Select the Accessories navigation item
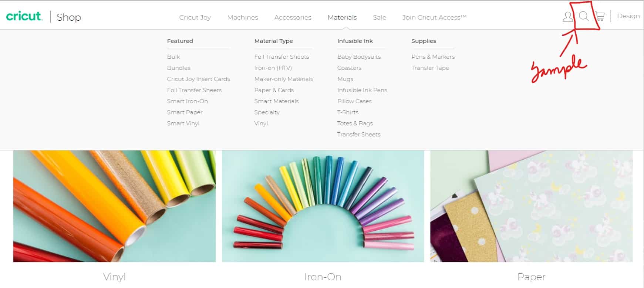 point(293,17)
